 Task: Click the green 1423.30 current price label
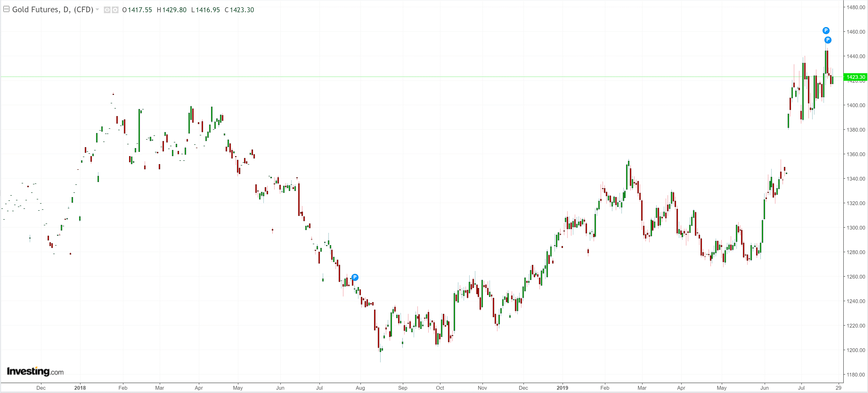tap(855, 77)
